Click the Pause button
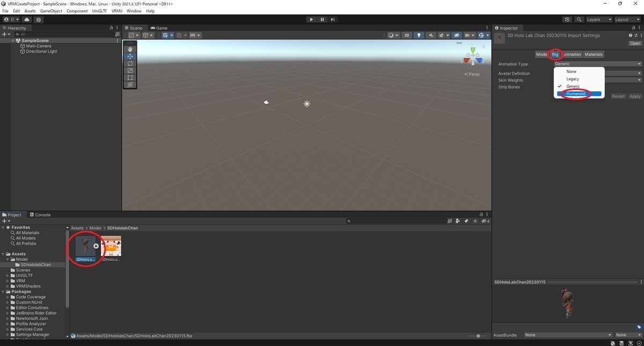The image size is (644, 346). coord(322,19)
